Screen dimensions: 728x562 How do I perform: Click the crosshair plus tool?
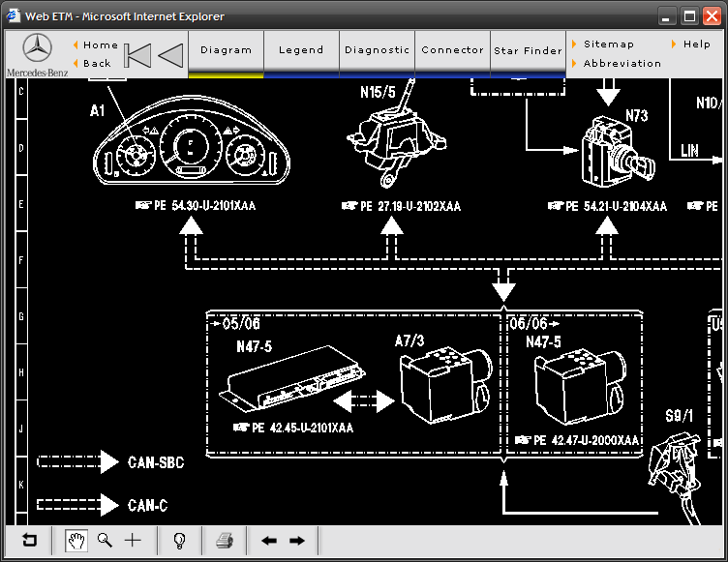pyautogui.click(x=133, y=541)
